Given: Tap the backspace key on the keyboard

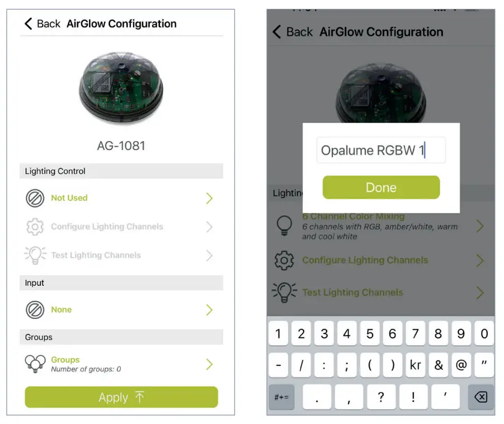Looking at the screenshot, I should click(481, 397).
